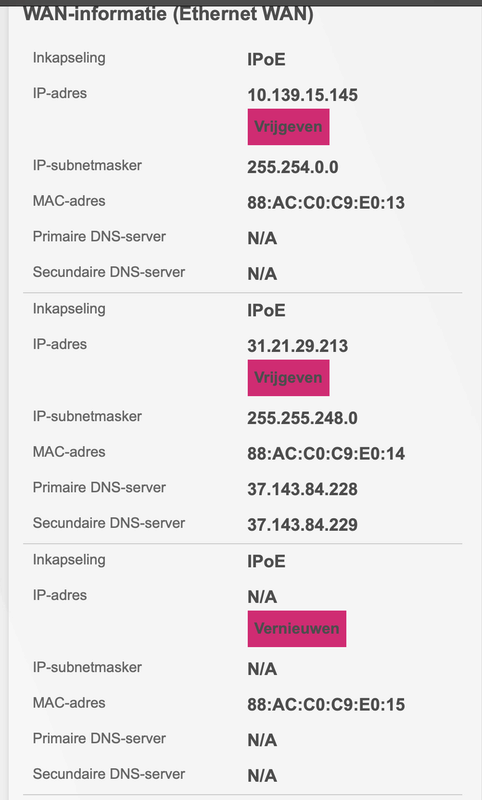
Task: Click the IPoE value in the first WAN section
Action: point(266,59)
